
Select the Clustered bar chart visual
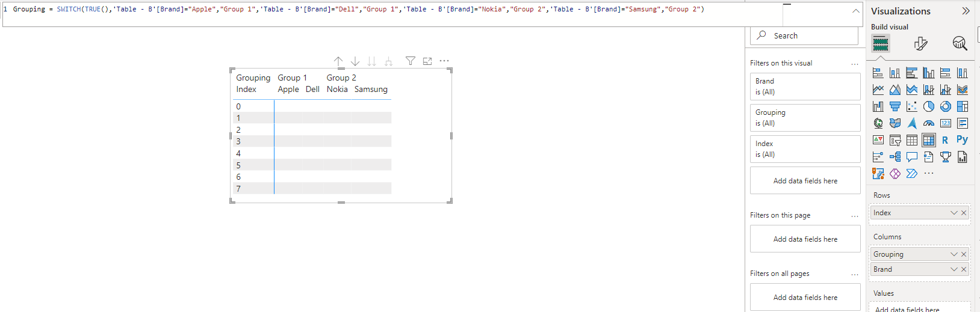click(912, 73)
